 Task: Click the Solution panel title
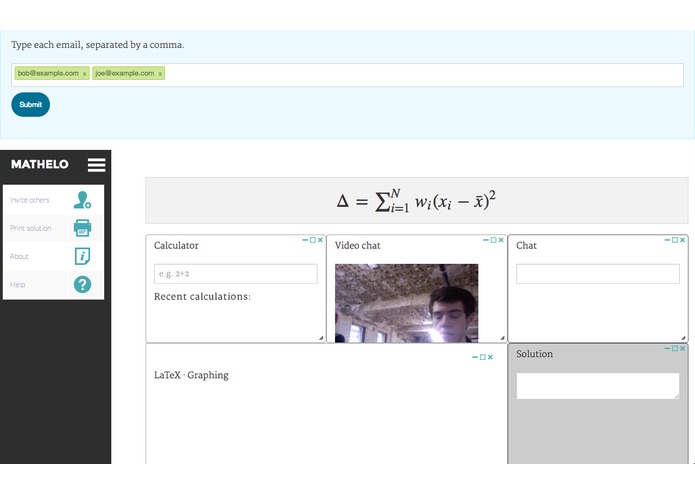coord(534,354)
